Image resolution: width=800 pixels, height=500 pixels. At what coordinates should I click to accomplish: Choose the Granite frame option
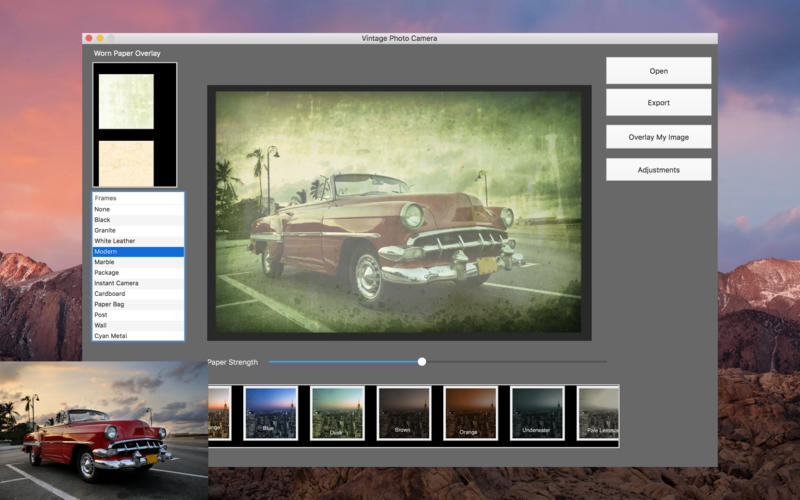tap(138, 230)
